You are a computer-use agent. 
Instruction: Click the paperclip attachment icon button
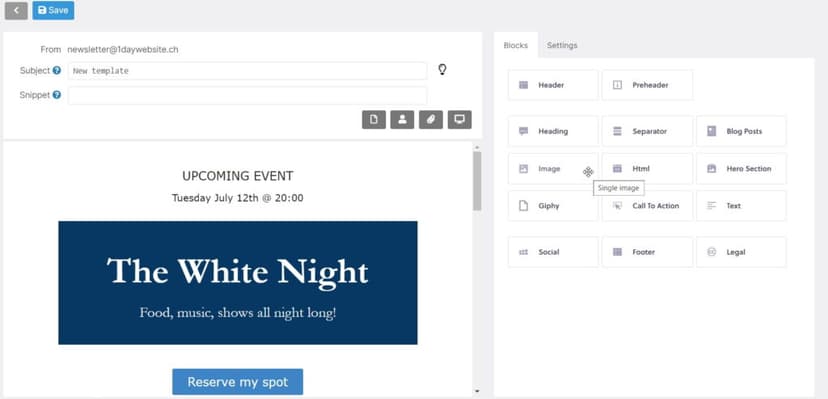431,120
